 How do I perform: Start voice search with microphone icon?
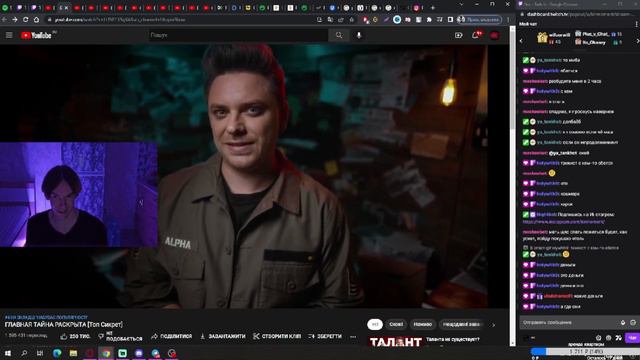tap(359, 35)
